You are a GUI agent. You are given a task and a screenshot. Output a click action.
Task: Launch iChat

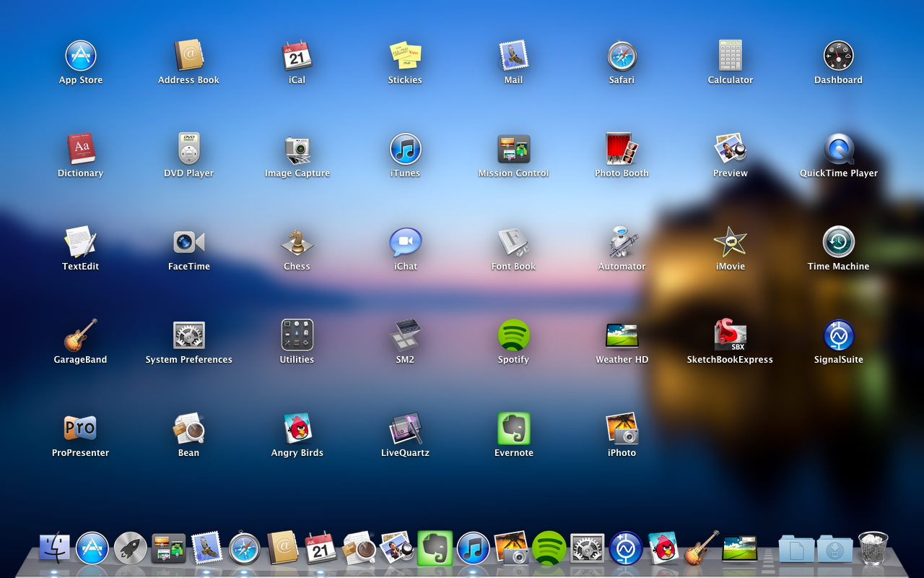(405, 243)
